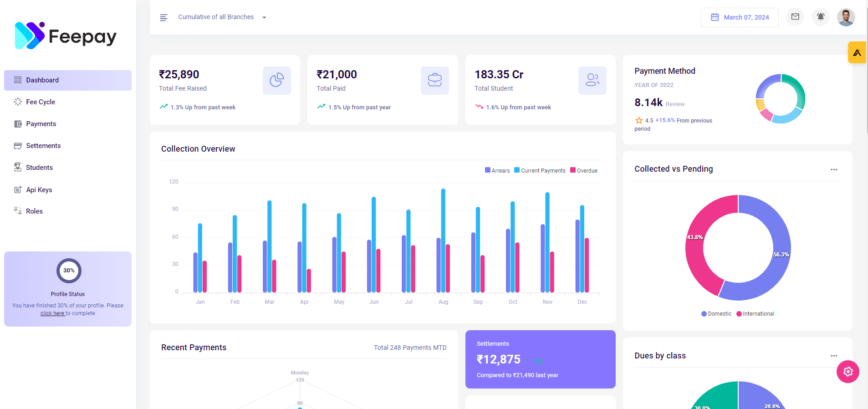The height and width of the screenshot is (409, 868).
Task: Click the yellow logo side tab
Action: (x=857, y=52)
